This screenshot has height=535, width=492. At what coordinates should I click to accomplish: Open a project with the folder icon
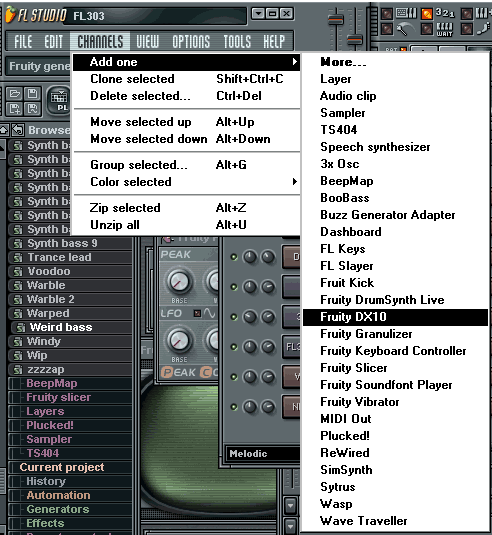tap(15, 93)
